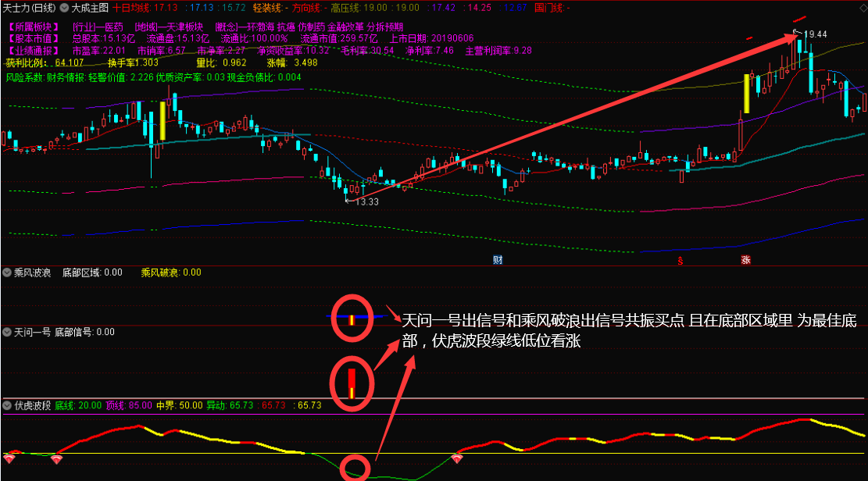
Task: Open the indicator dropdown beside 天士力(日线)
Action: point(64,8)
